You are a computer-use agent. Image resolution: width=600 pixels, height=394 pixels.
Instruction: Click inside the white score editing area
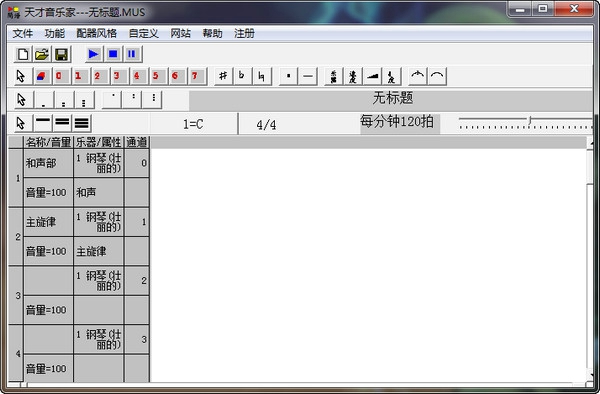pyautogui.click(x=368, y=265)
